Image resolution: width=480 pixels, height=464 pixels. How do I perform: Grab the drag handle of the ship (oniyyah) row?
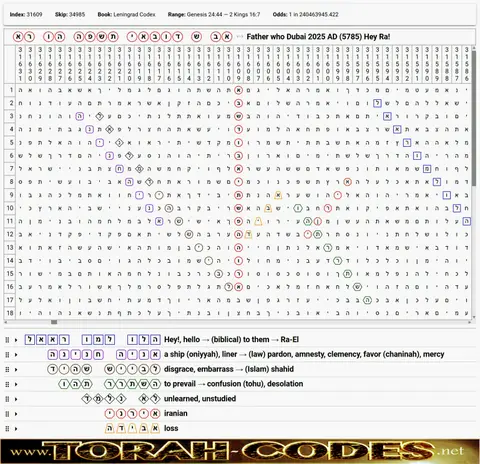7,355
